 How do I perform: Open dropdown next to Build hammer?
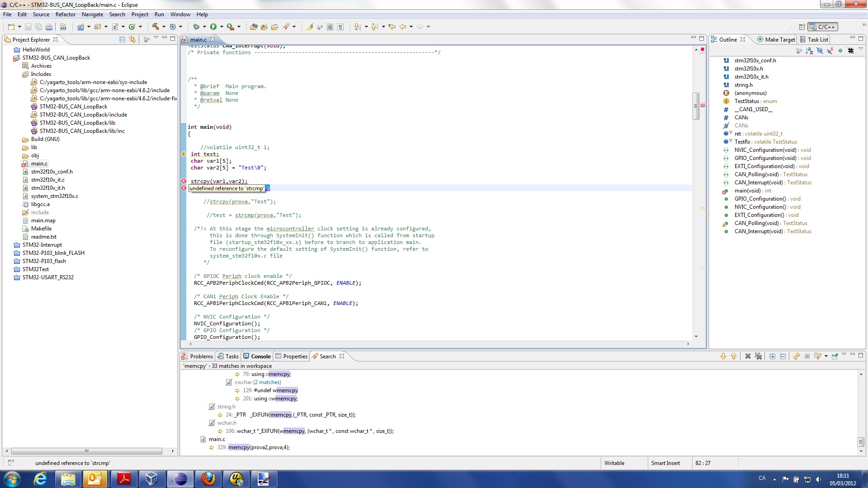(x=164, y=27)
